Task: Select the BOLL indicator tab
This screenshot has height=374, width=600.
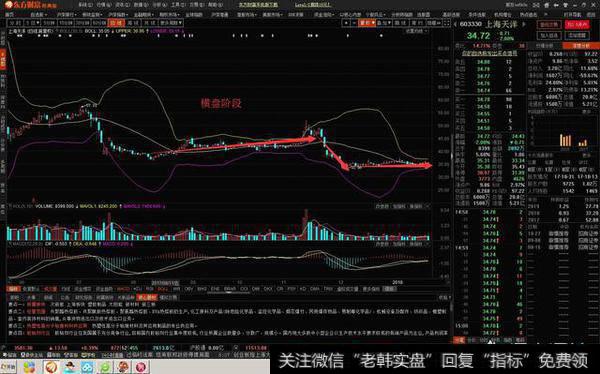Action: click(163, 289)
